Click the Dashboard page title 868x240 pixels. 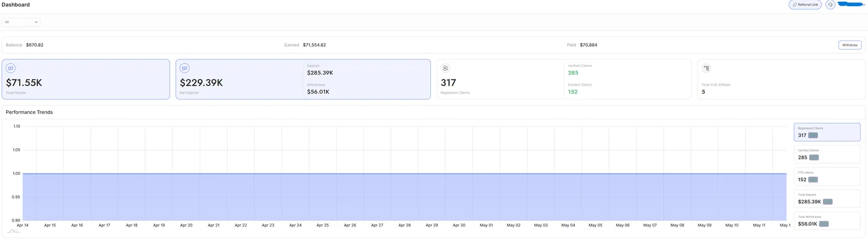15,5
